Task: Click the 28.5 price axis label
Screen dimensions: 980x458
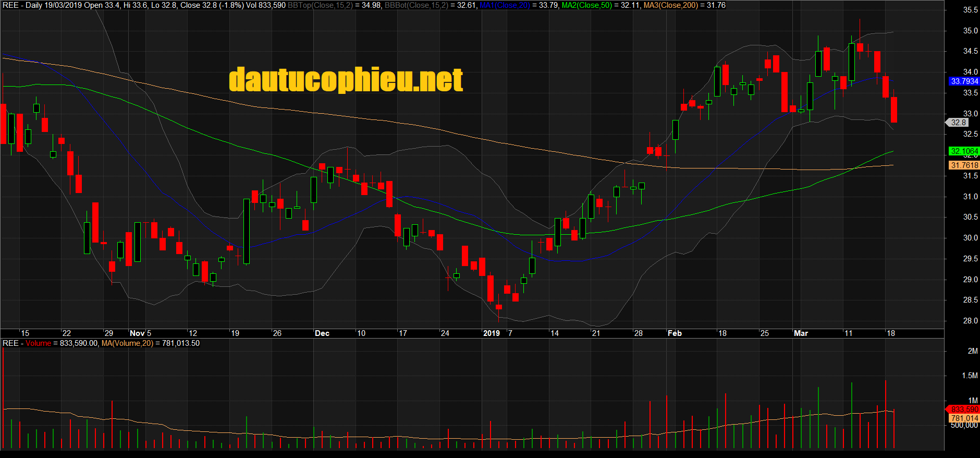Action: click(970, 300)
